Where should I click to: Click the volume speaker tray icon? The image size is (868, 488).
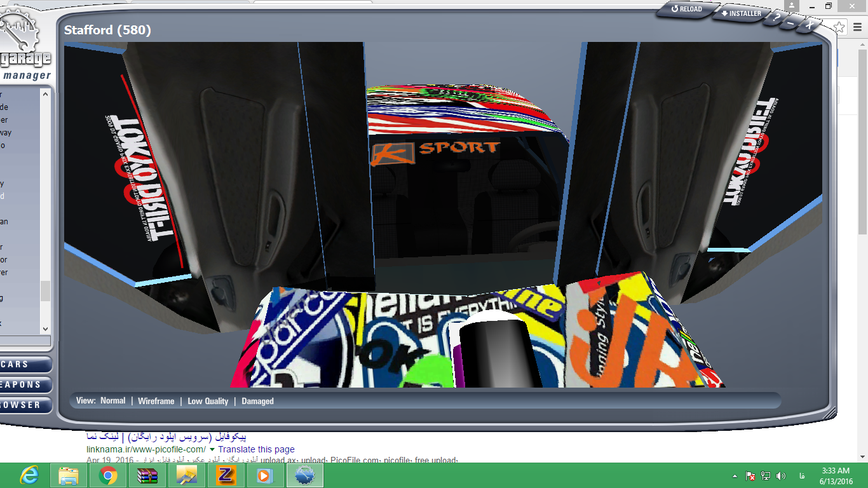click(x=781, y=476)
